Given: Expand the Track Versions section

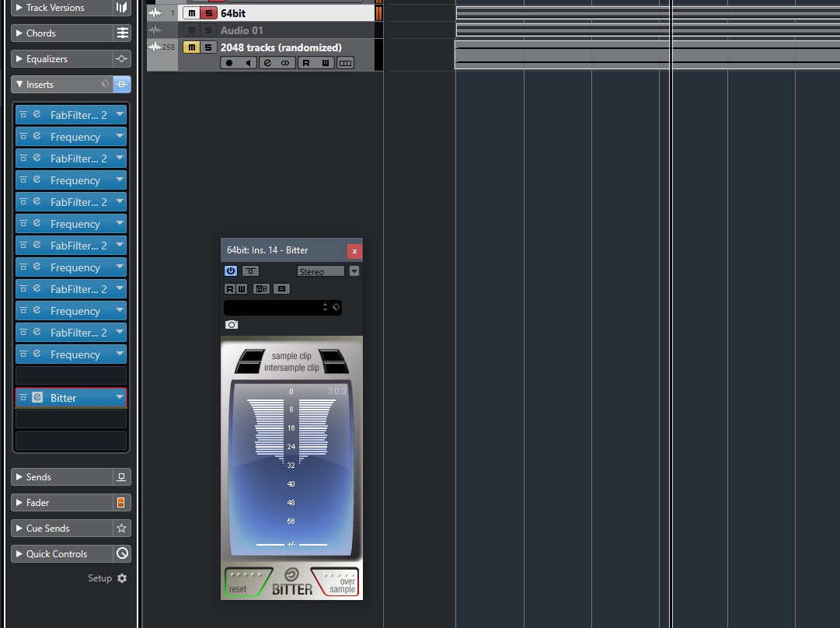Looking at the screenshot, I should point(19,8).
